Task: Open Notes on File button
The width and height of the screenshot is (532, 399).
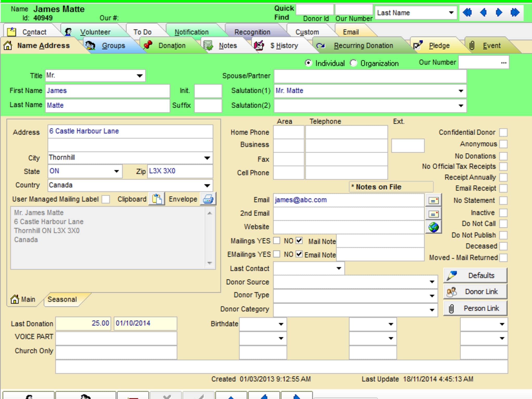Action: point(391,187)
